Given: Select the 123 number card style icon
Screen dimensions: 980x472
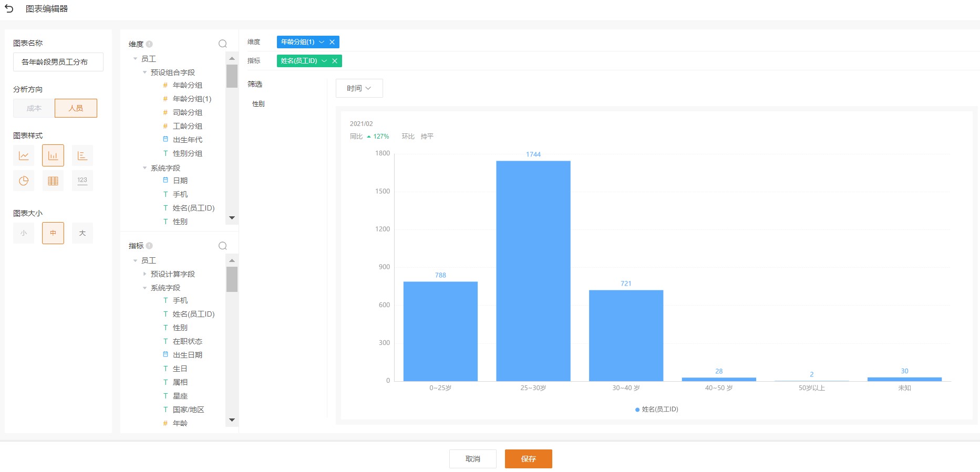Looking at the screenshot, I should click(x=82, y=181).
